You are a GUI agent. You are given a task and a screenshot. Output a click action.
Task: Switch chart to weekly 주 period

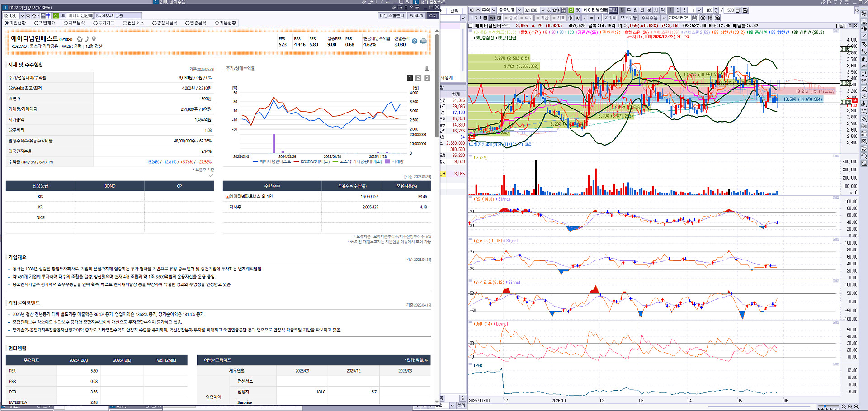pyautogui.click(x=629, y=10)
